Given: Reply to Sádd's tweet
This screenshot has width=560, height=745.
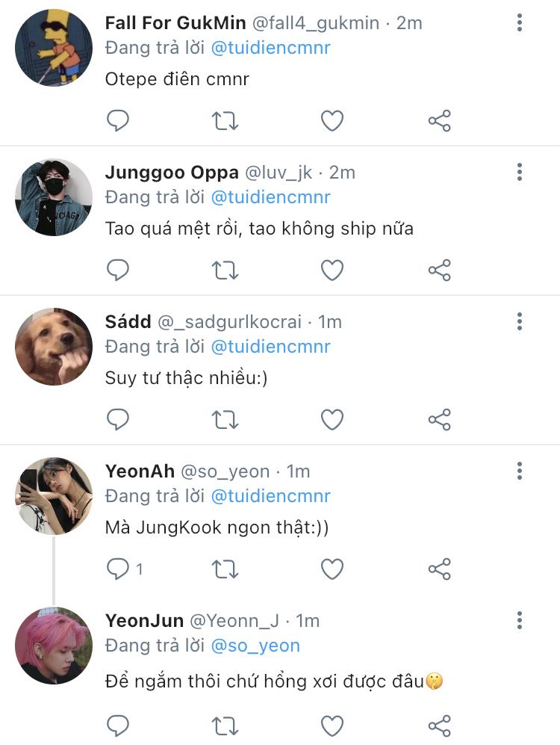Looking at the screenshot, I should (x=118, y=419).
